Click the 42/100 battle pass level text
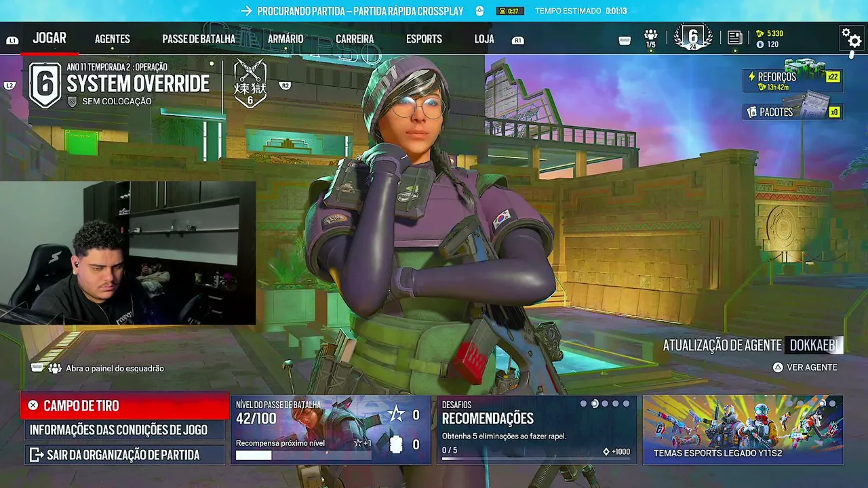 (256, 419)
